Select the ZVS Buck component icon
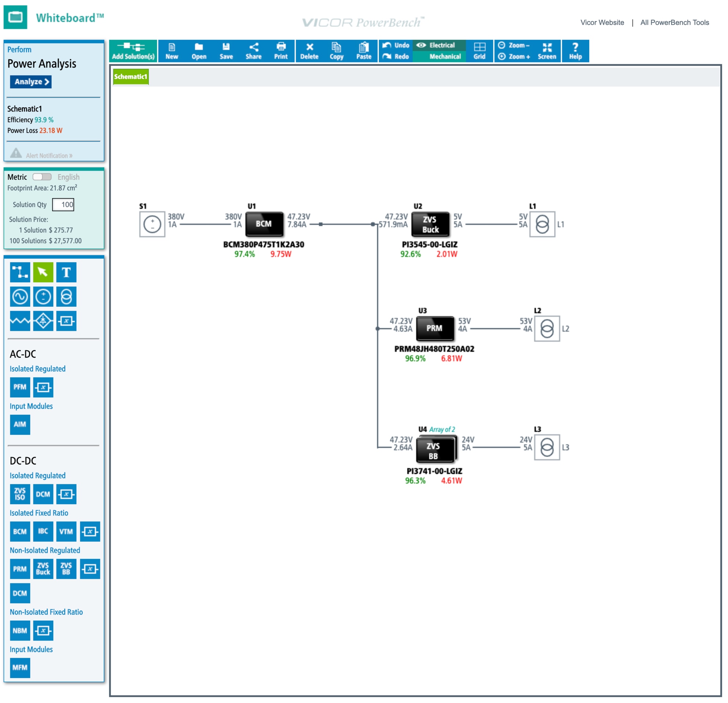This screenshot has width=728, height=703. [43, 569]
